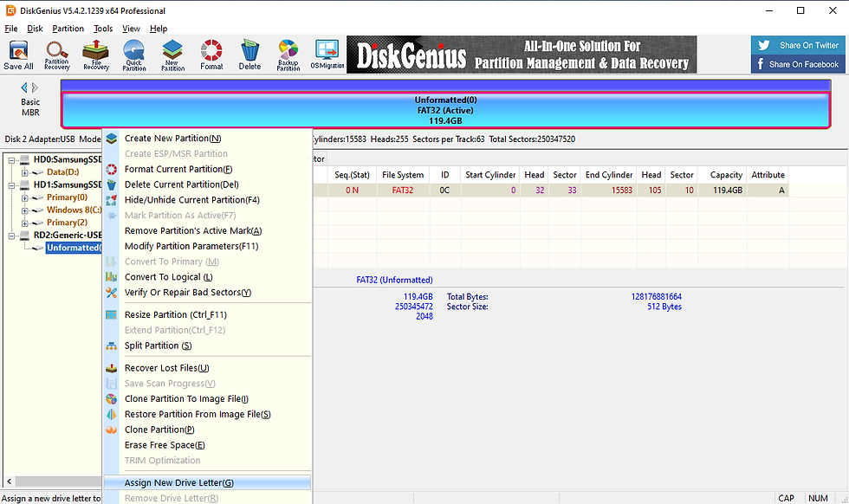Click the New Partition toolbar icon
The image size is (849, 504).
[x=172, y=55]
